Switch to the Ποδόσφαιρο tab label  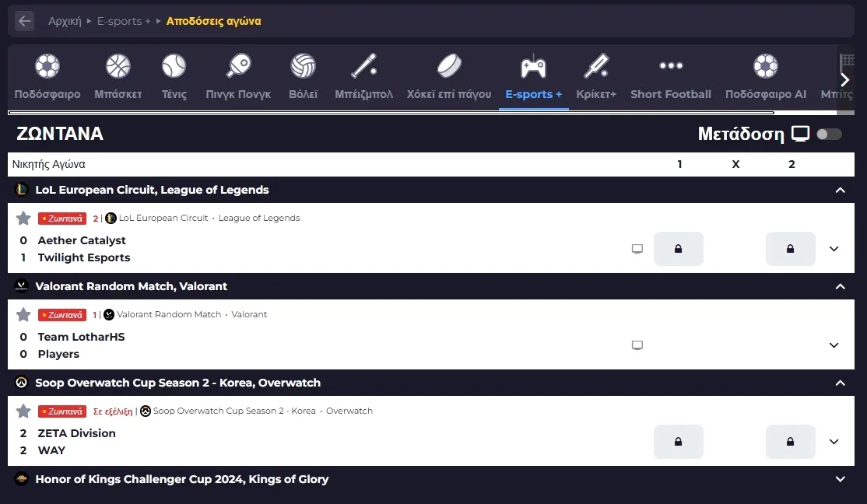(47, 94)
